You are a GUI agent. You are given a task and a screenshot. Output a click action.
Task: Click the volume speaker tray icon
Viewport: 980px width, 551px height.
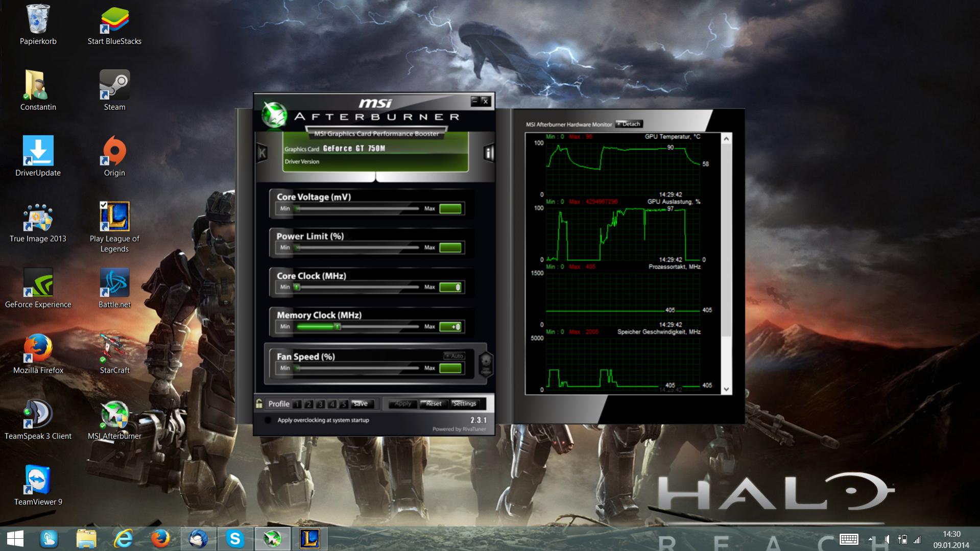pyautogui.click(x=887, y=539)
